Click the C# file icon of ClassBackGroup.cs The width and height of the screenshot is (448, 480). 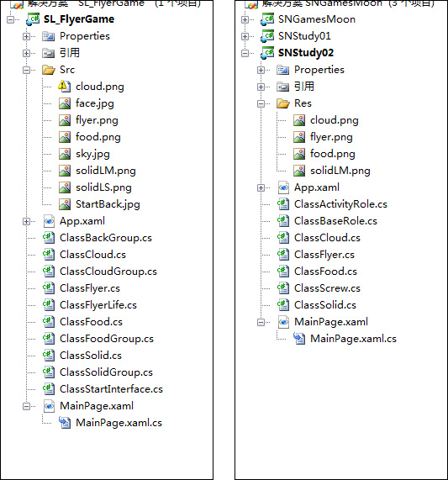coord(49,238)
